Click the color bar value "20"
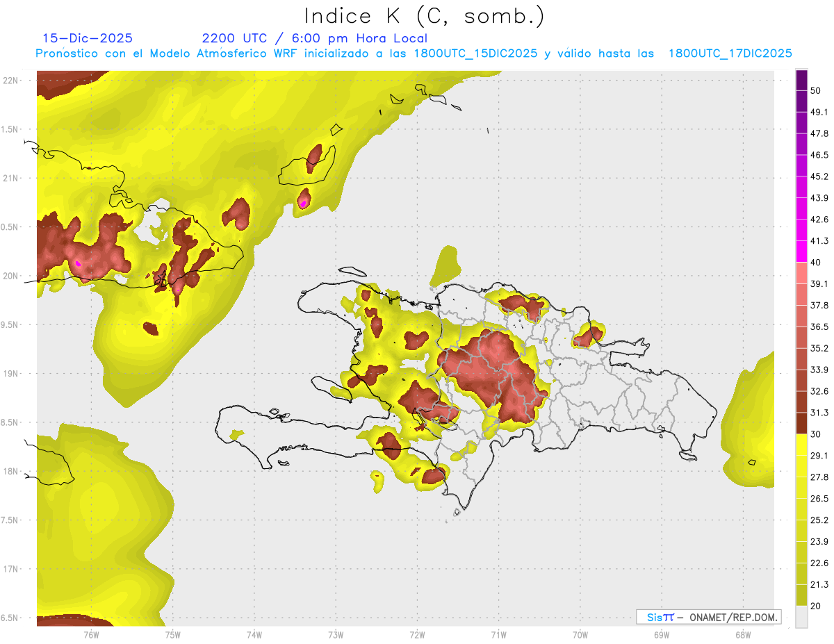The image size is (834, 644). 815,606
